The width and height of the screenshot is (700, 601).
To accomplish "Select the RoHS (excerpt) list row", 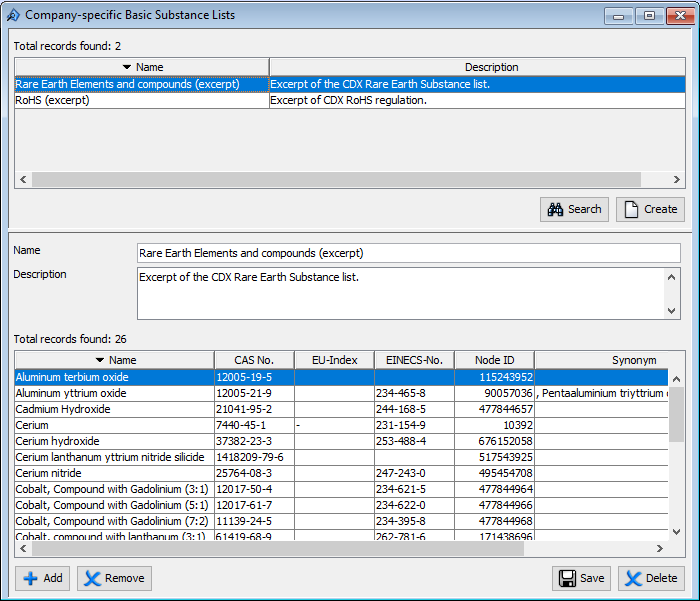I will point(140,100).
